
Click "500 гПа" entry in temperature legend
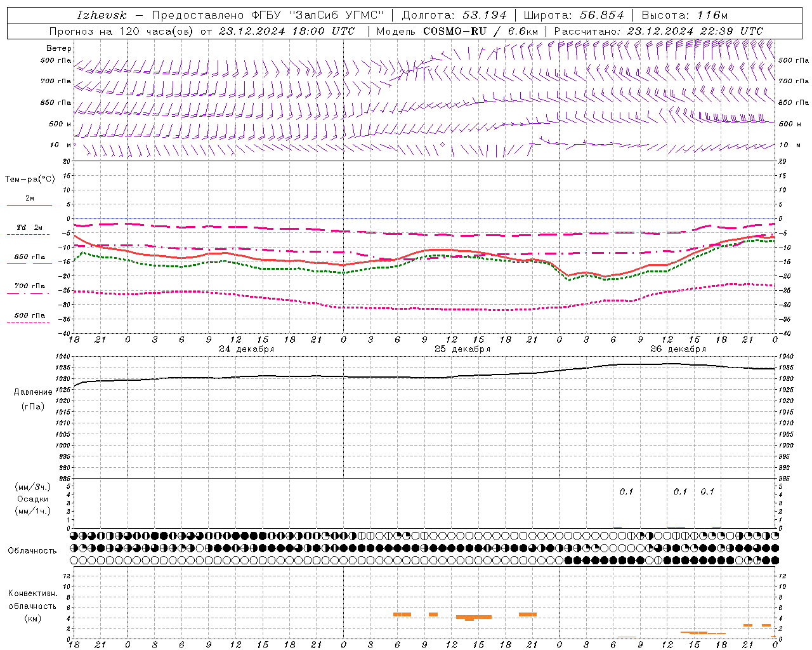coord(29,315)
